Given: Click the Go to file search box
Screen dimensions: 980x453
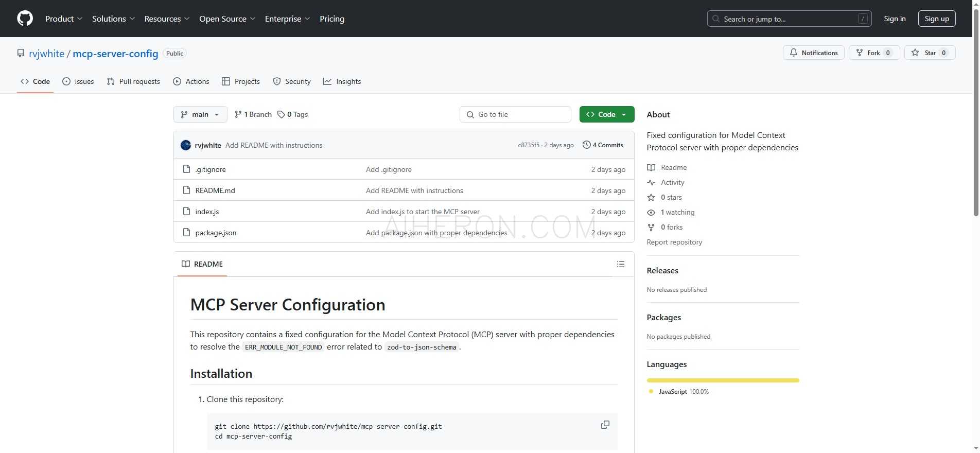Looking at the screenshot, I should coord(515,114).
